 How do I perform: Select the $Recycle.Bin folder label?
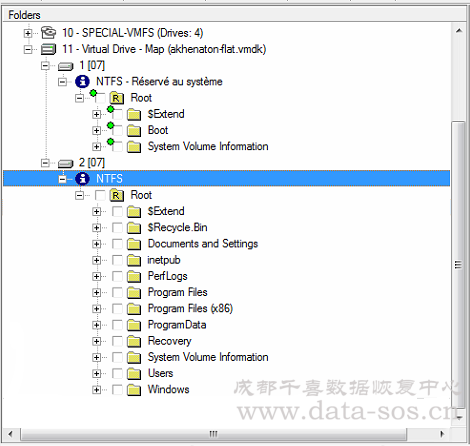click(177, 227)
